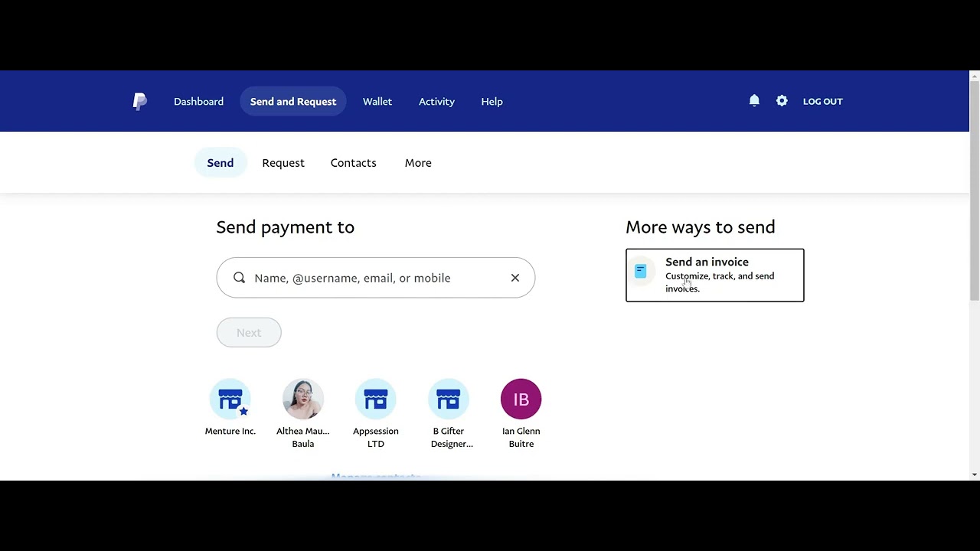Viewport: 980px width, 551px height.
Task: Open the Wallet page
Action: (x=377, y=101)
